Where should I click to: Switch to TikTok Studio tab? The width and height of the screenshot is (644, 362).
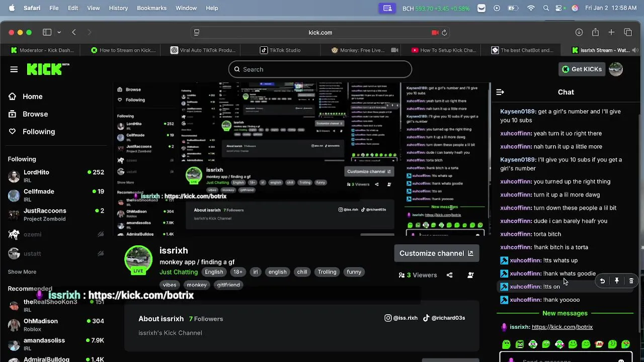click(x=281, y=50)
